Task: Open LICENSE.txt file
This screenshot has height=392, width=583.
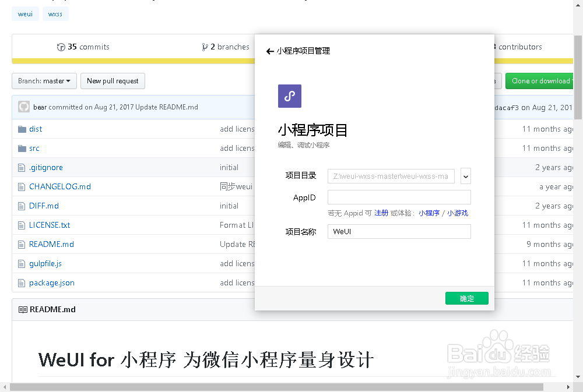Action: click(50, 225)
